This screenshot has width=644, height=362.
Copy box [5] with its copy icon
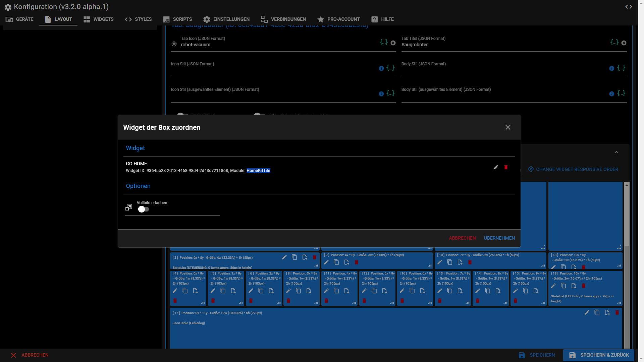tap(223, 291)
